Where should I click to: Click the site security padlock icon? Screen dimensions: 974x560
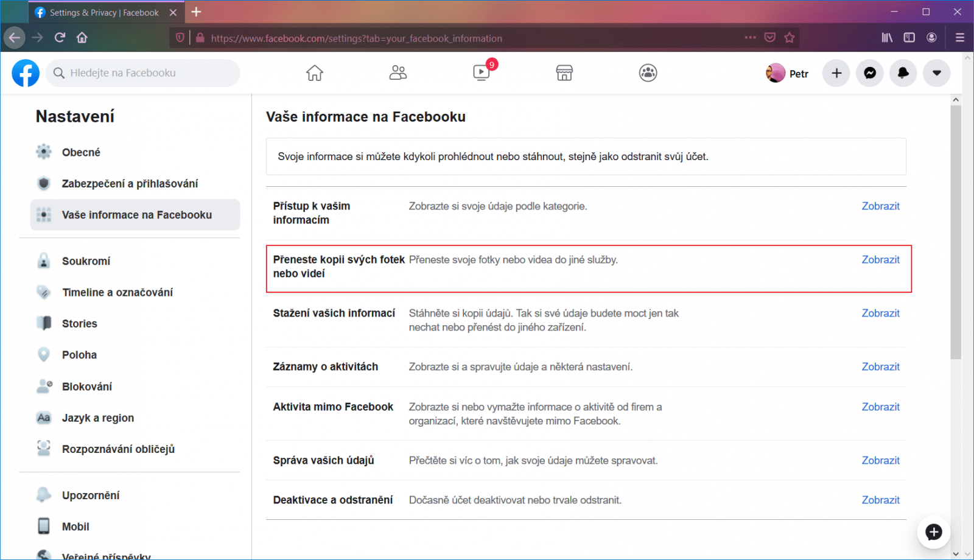pos(200,38)
